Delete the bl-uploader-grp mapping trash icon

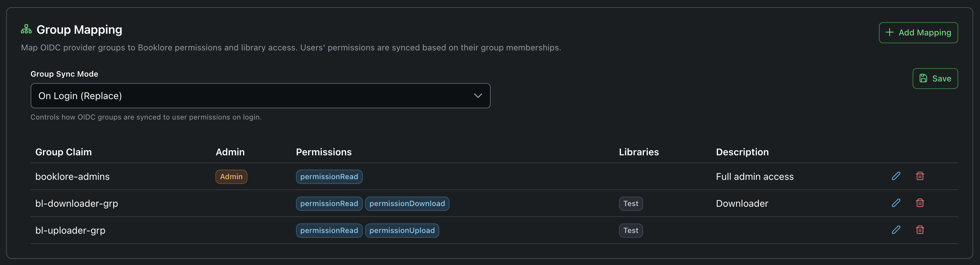920,230
